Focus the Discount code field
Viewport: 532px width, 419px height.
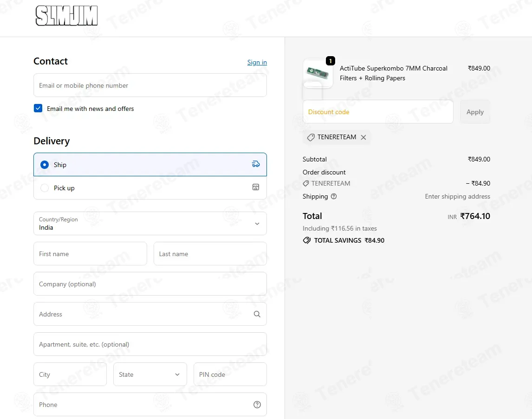point(378,112)
